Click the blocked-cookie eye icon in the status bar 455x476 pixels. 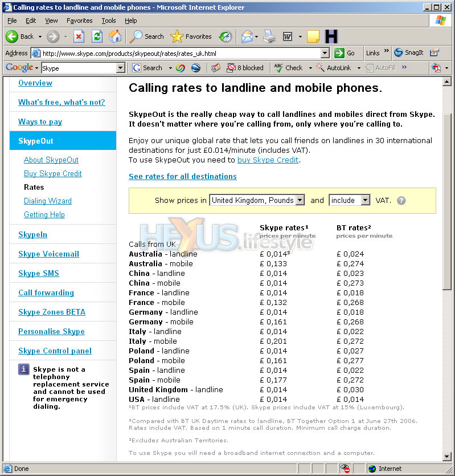pos(345,469)
